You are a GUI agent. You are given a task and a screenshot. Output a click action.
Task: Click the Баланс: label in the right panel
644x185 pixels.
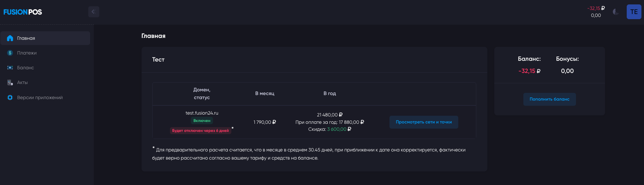click(529, 59)
